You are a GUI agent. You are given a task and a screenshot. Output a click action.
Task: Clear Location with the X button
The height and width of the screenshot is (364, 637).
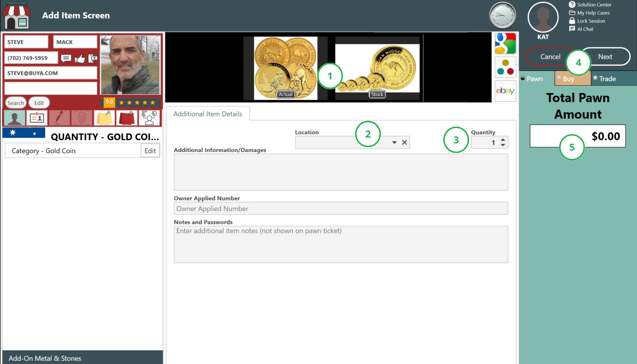pos(404,143)
